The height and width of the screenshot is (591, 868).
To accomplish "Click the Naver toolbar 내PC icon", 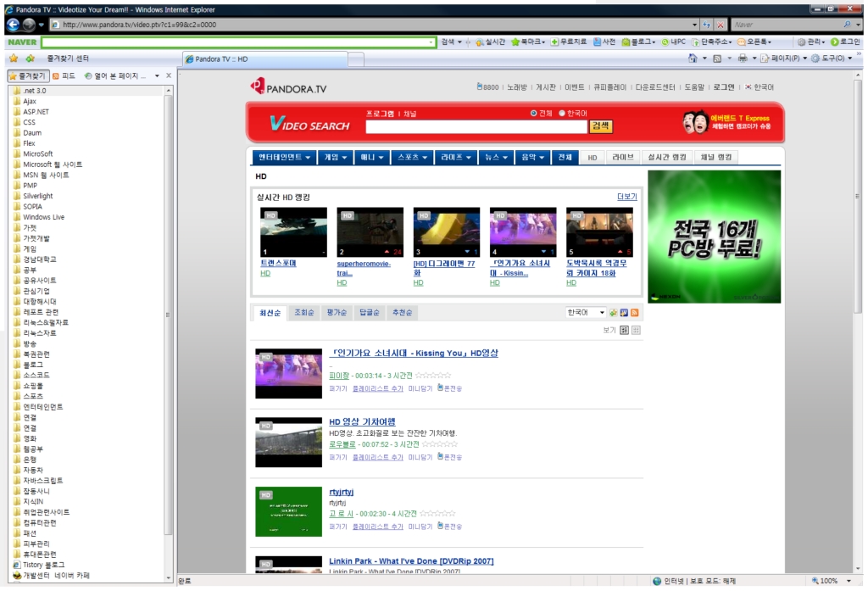I will click(x=674, y=42).
